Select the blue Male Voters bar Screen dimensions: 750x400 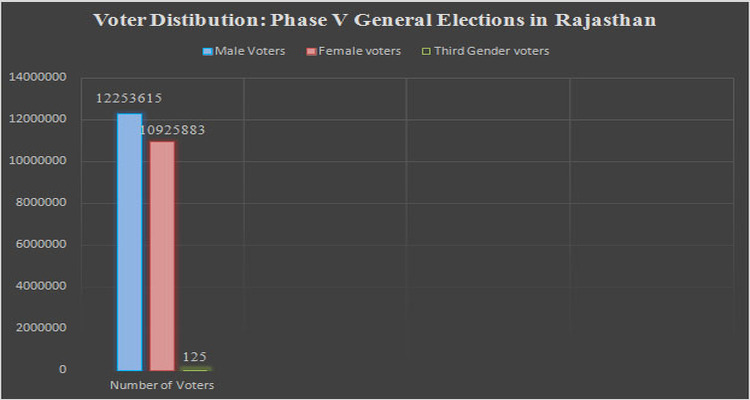(x=130, y=241)
